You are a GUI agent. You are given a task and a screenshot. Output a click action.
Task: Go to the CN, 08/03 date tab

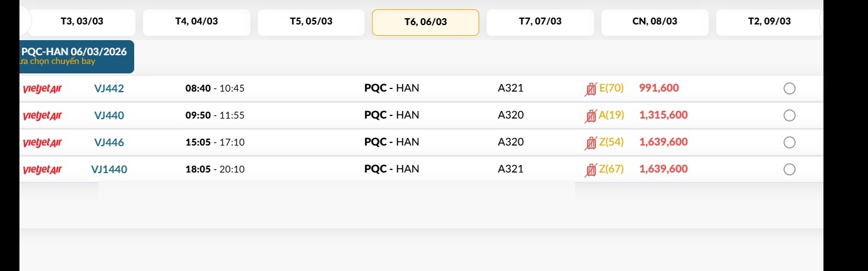655,21
